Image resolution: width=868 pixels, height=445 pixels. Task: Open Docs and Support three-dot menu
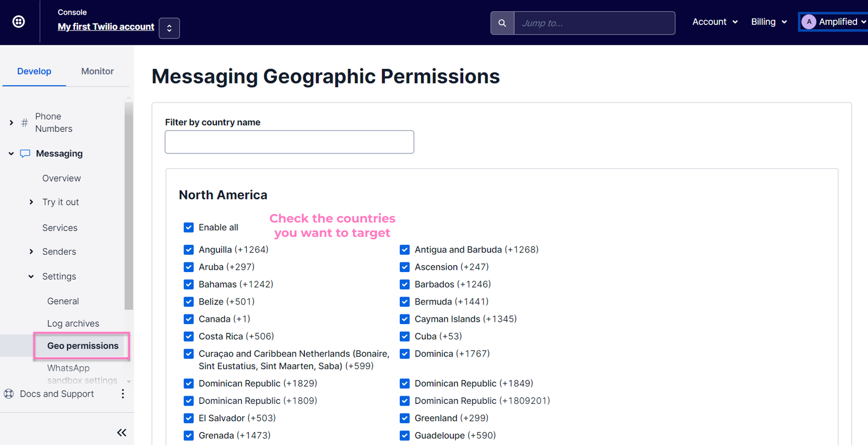[123, 394]
